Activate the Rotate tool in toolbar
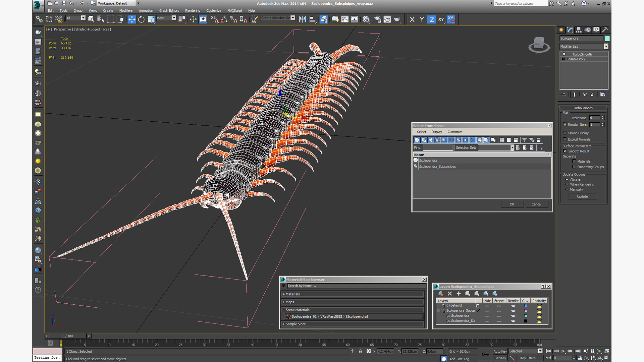The image size is (644, 362). click(141, 19)
